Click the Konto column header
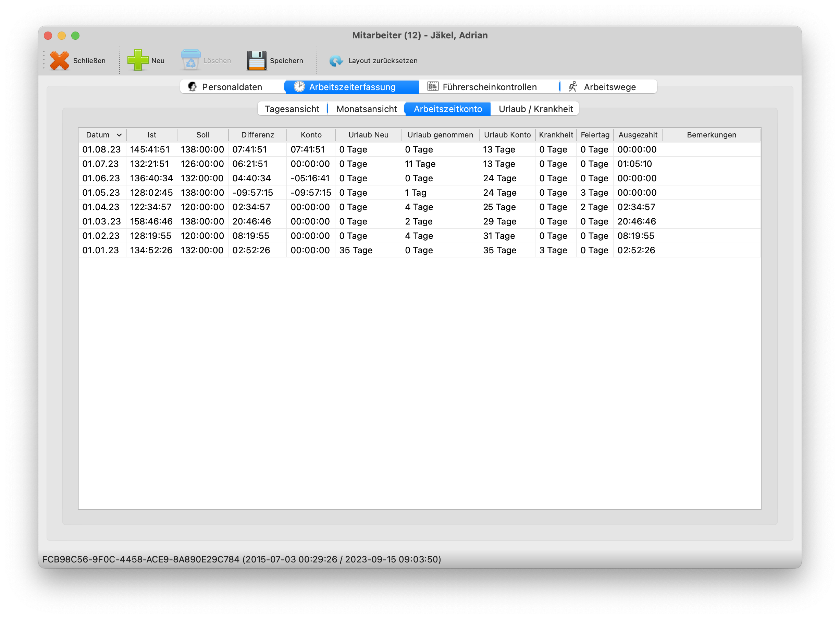The image size is (840, 619). [311, 135]
